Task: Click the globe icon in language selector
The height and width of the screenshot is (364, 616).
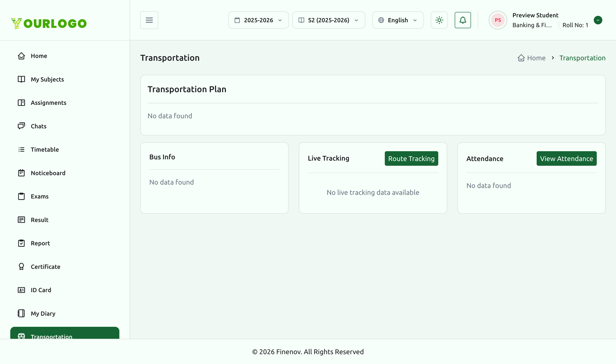Action: pyautogui.click(x=381, y=20)
